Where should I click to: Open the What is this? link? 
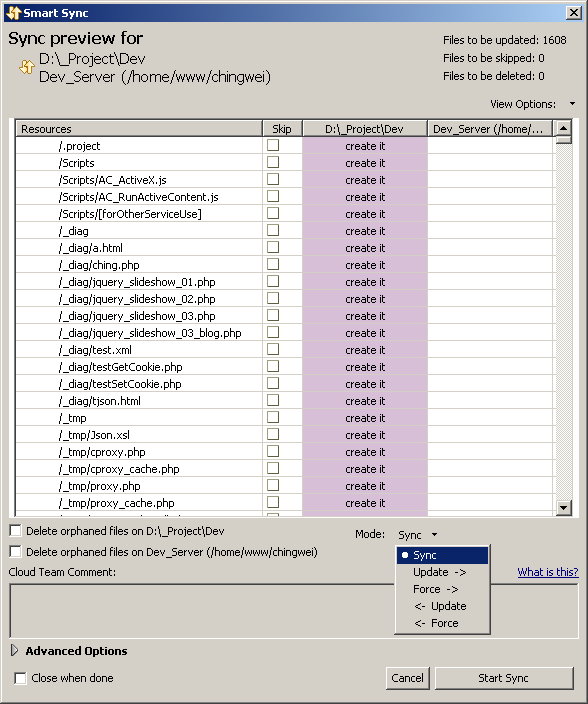[548, 572]
